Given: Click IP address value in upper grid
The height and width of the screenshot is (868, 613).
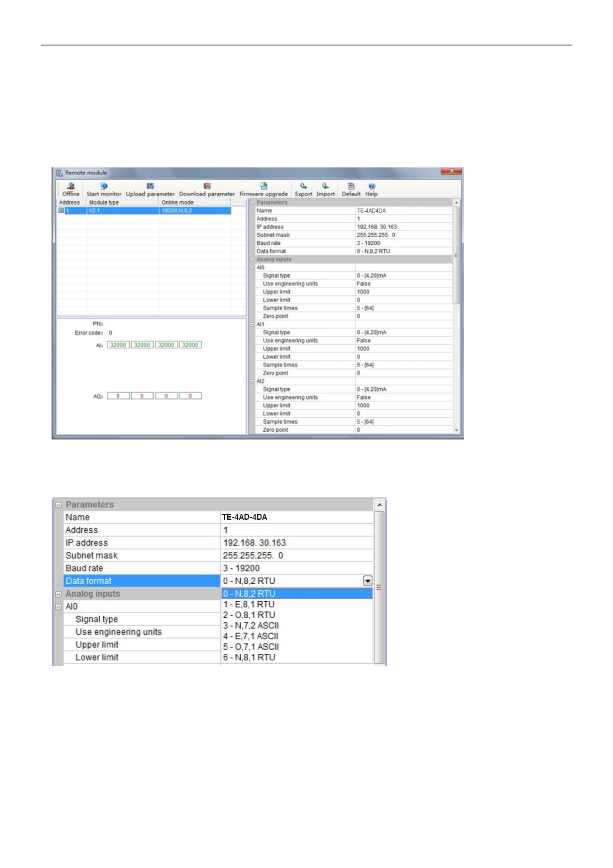Looking at the screenshot, I should pyautogui.click(x=404, y=227).
